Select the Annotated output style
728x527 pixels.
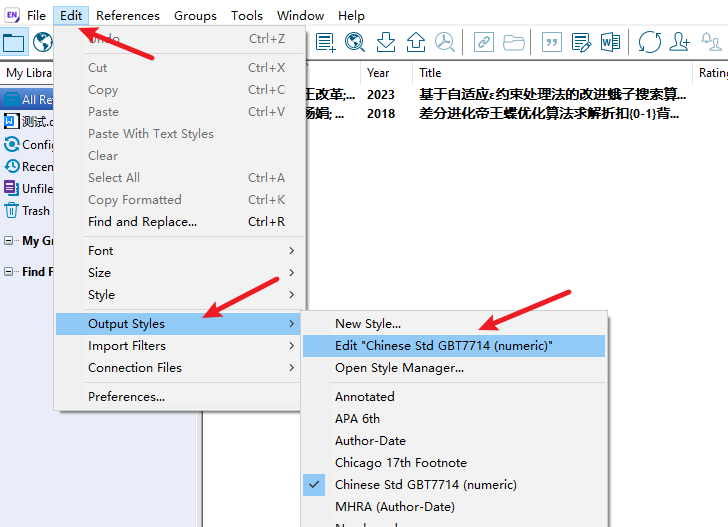click(x=454, y=397)
